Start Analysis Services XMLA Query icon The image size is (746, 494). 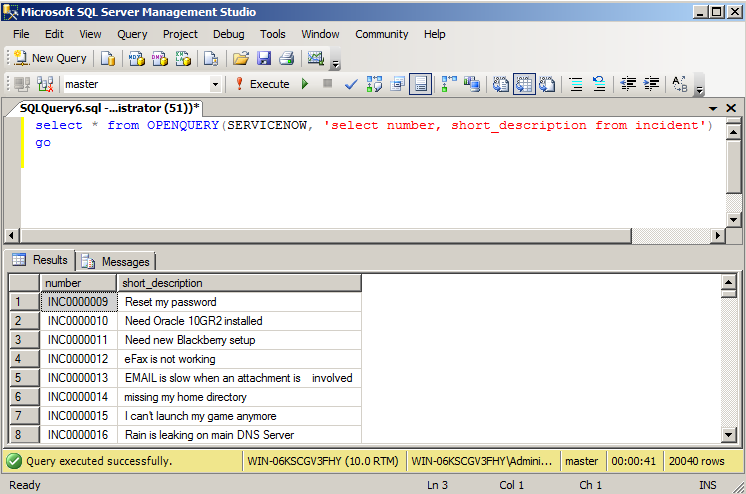click(183, 58)
